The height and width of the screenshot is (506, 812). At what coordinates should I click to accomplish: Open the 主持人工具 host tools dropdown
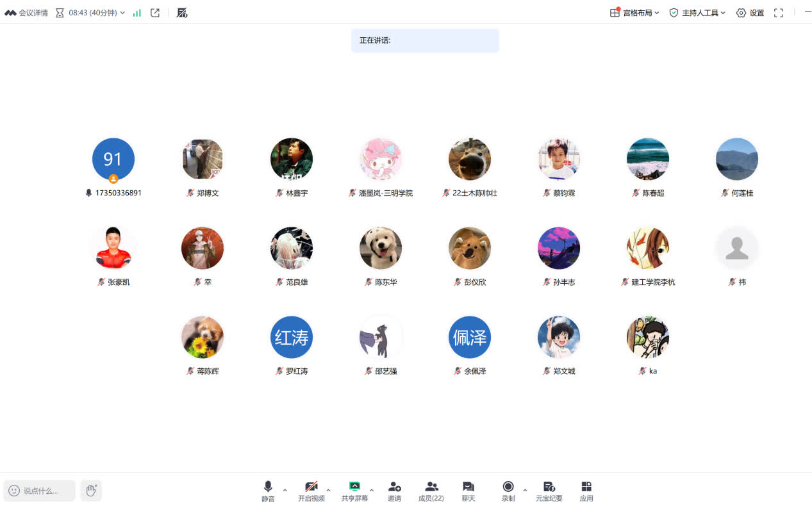click(x=697, y=13)
